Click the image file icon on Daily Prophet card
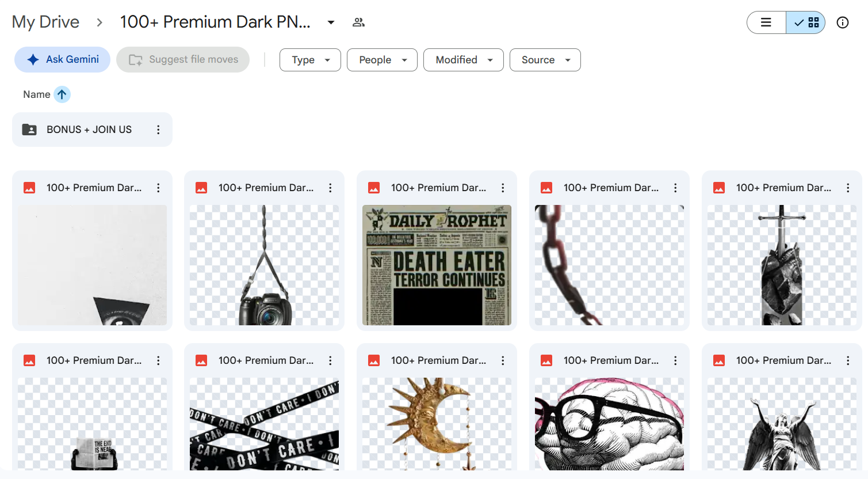The width and height of the screenshot is (868, 479). point(374,188)
